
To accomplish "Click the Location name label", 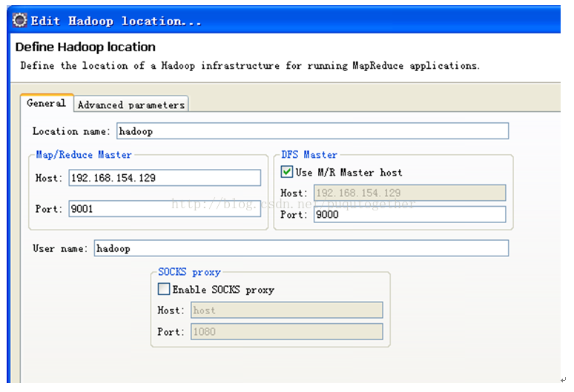I will pos(71,131).
